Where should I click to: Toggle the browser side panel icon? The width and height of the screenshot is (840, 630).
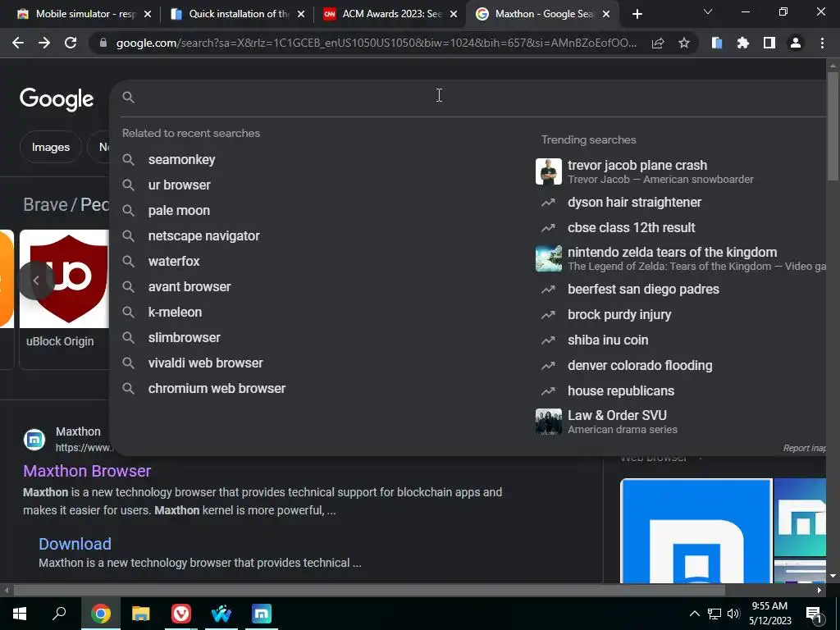click(x=769, y=43)
